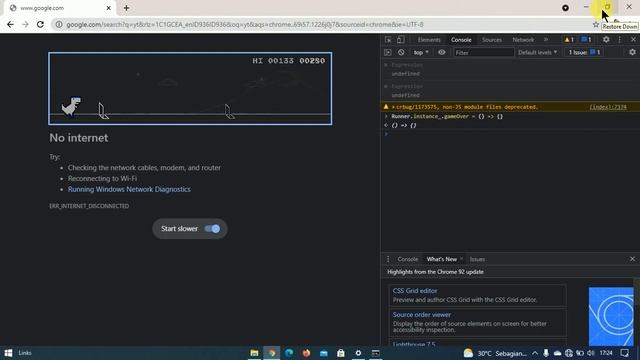Select the Console tab in DevTools
Screen dimensions: 640x360
point(461,40)
